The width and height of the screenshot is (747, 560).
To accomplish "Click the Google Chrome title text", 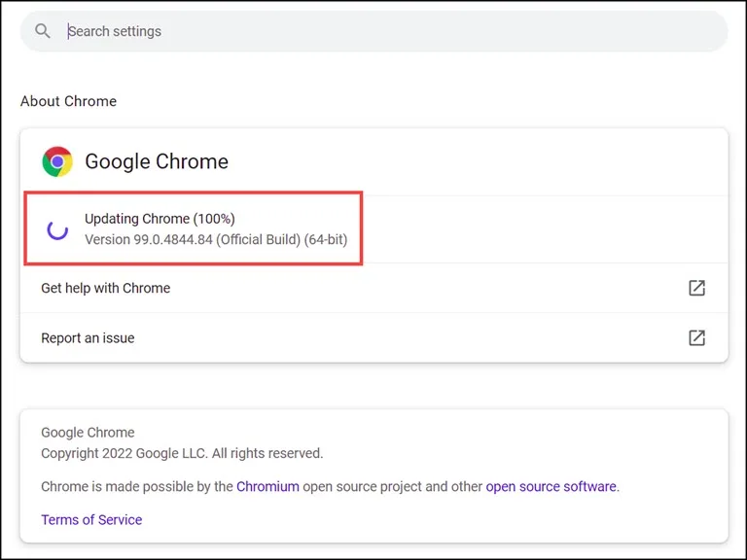I will coord(157,161).
